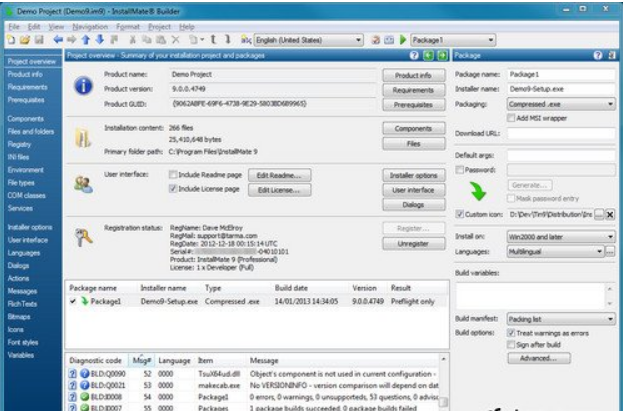Open the Format menu
The image size is (623, 411).
(128, 27)
